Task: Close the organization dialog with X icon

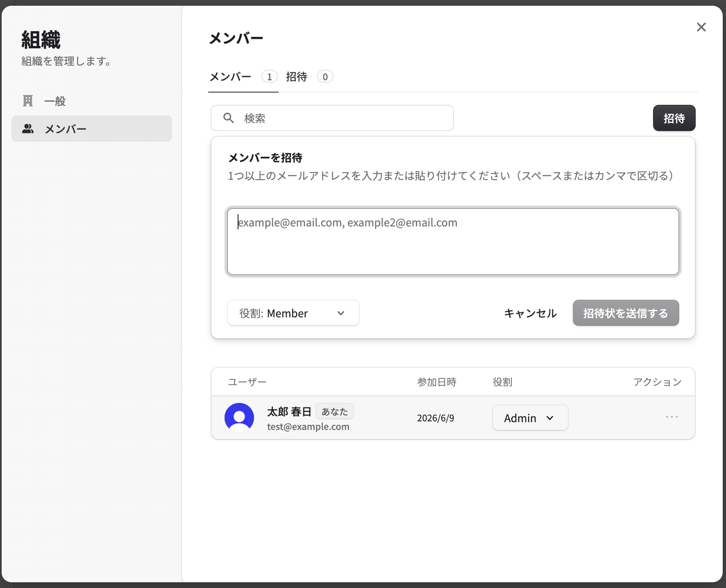Action: coord(701,27)
